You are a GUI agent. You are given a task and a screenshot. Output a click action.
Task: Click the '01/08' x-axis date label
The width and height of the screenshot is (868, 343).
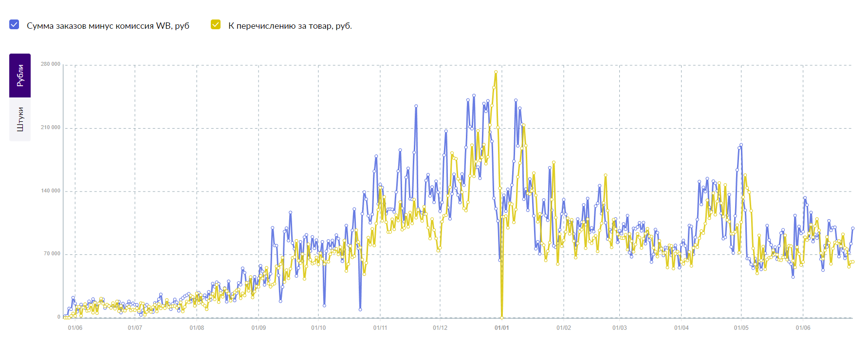tap(197, 328)
